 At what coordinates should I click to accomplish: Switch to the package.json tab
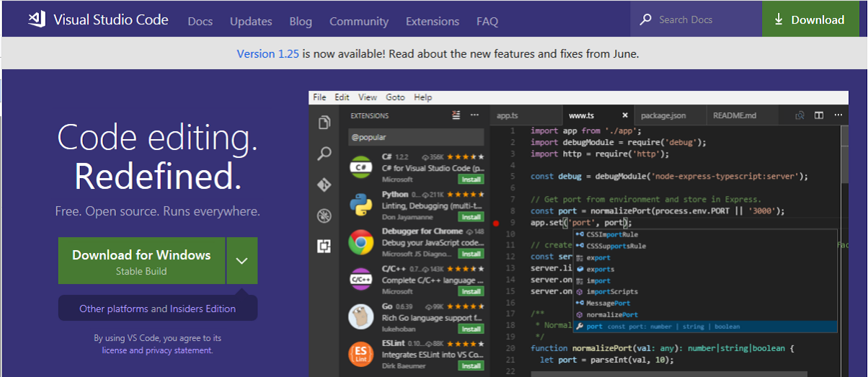click(x=663, y=115)
